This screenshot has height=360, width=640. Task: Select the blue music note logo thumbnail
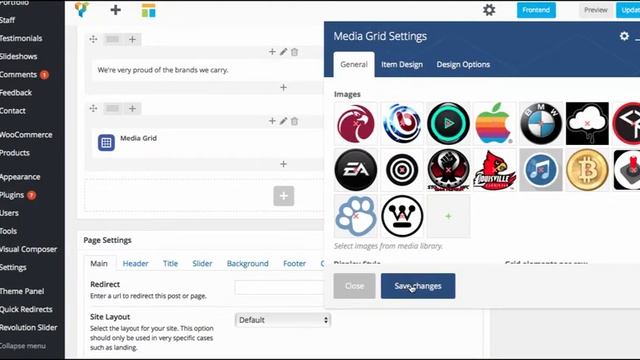click(x=541, y=170)
